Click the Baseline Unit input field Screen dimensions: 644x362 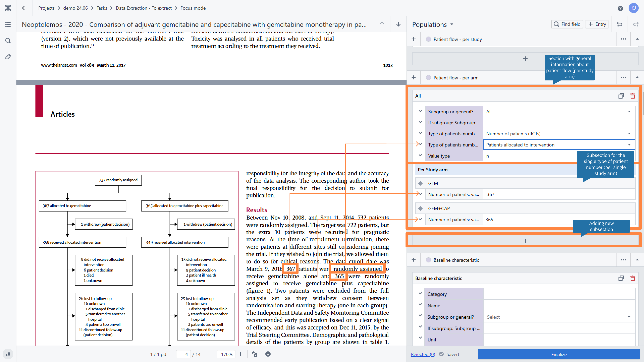pyautogui.click(x=559, y=340)
